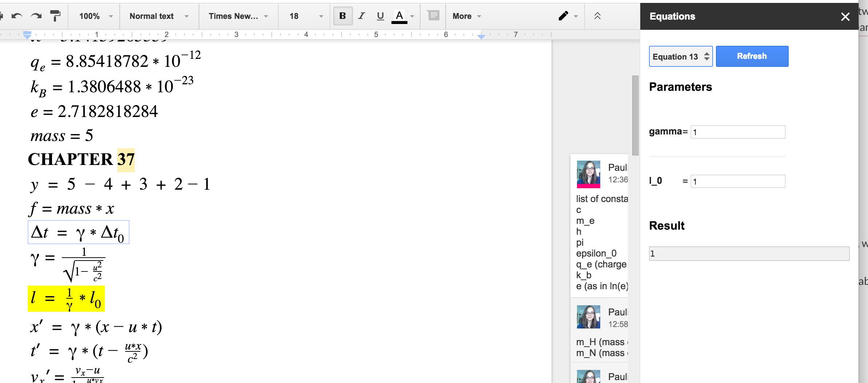Open the Normal text style dropdown

pyautogui.click(x=159, y=16)
